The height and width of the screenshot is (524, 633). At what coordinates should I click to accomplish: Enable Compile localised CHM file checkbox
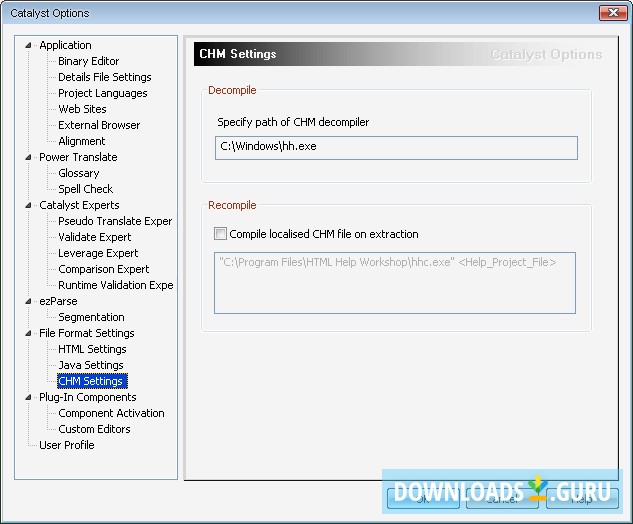click(x=220, y=234)
